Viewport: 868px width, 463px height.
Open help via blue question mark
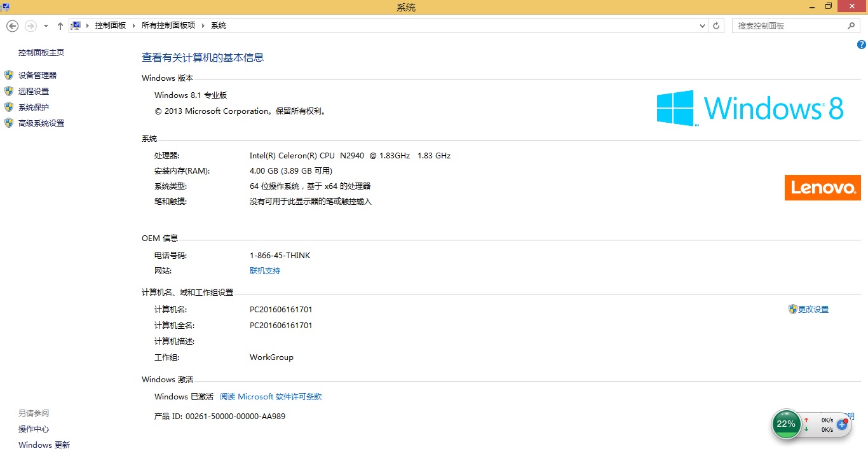pyautogui.click(x=862, y=45)
